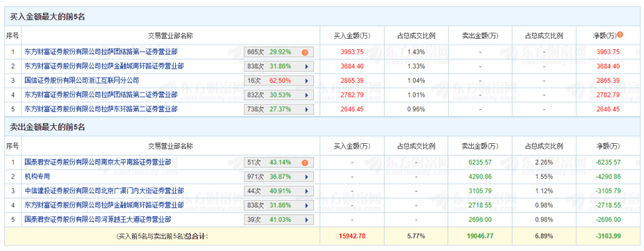644x251 pixels.
Task: Open 国泰君安南京太平南路证券营业部 link
Action: (x=98, y=162)
